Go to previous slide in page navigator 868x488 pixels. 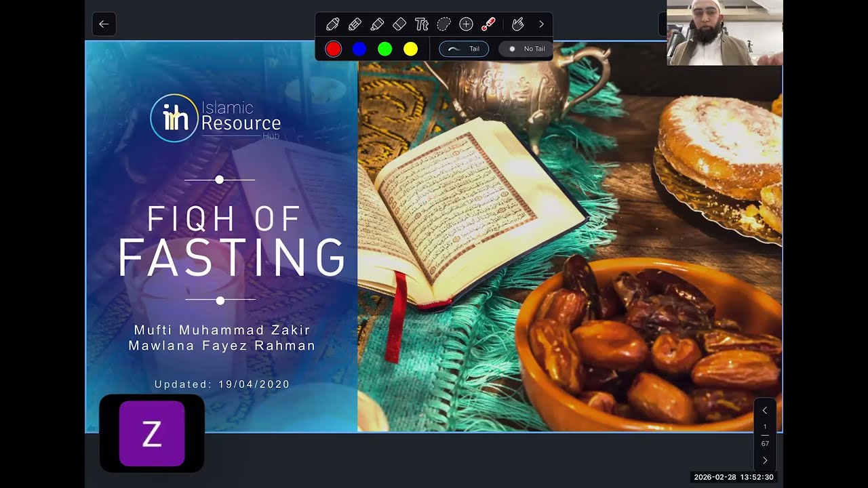coord(765,410)
